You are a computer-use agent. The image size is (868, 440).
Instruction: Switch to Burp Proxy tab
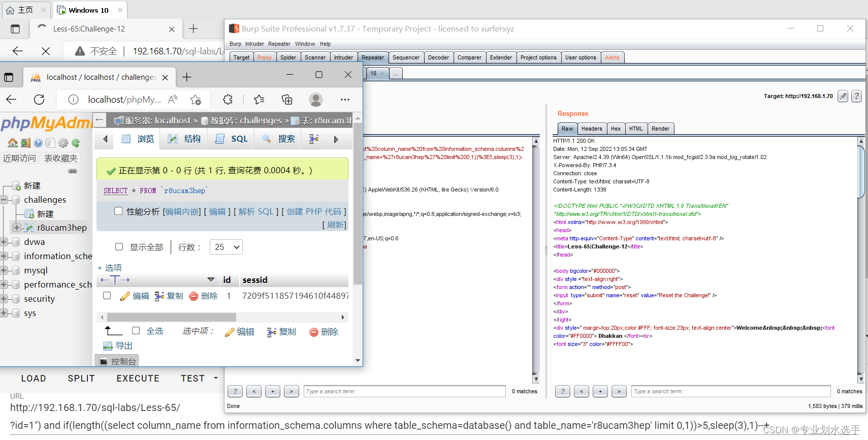[265, 57]
